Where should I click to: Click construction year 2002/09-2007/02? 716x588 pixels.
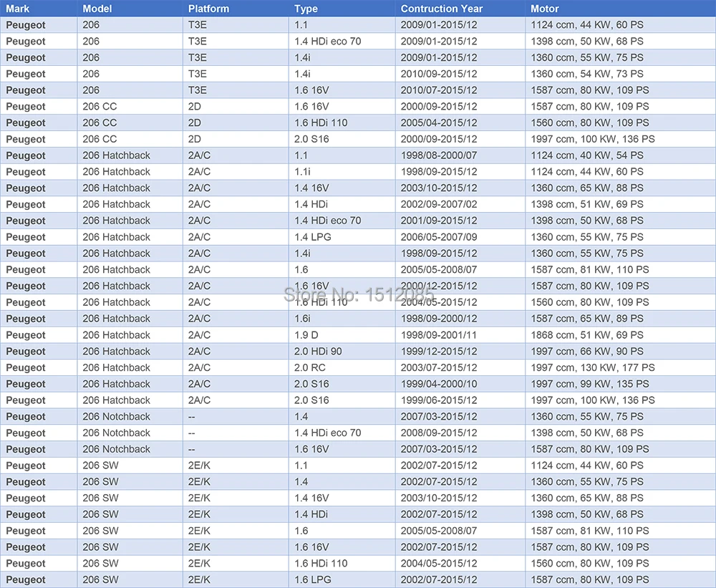point(439,204)
